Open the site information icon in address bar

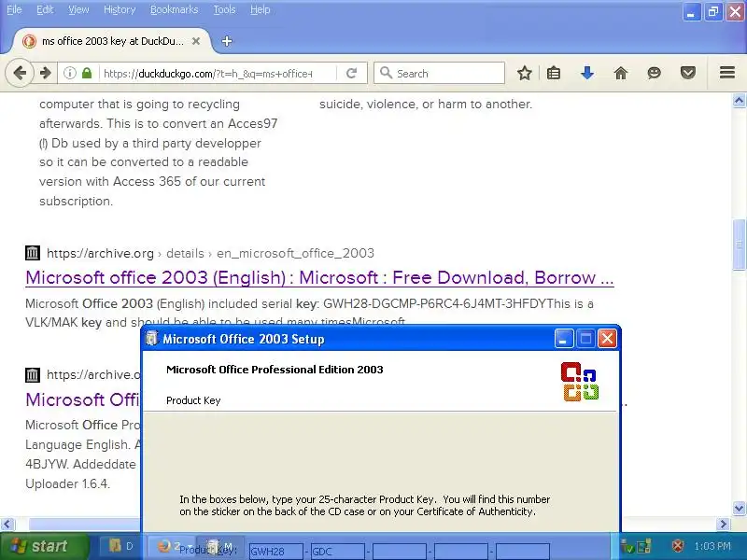tap(70, 74)
